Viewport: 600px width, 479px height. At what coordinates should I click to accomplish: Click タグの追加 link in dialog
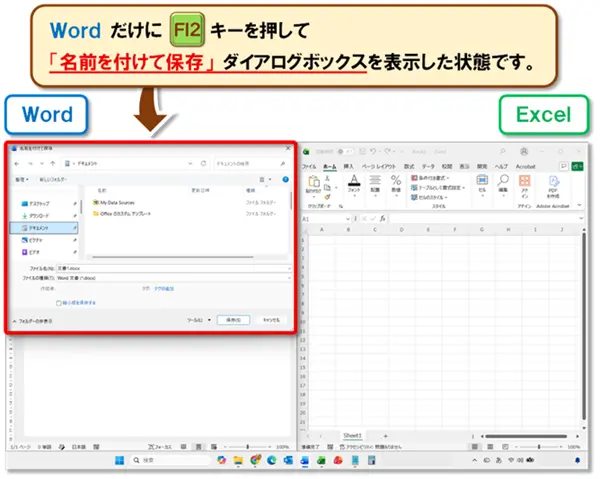164,289
